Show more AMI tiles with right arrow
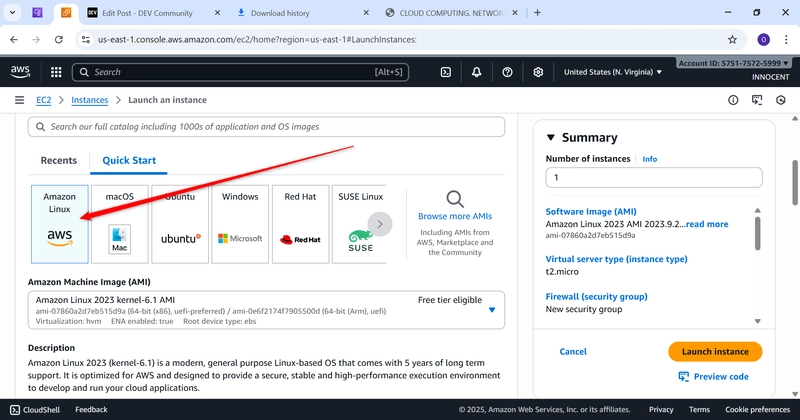Image resolution: width=800 pixels, height=420 pixels. point(380,224)
